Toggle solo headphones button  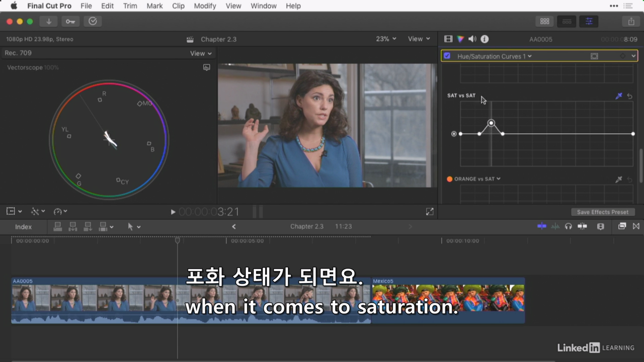(569, 226)
